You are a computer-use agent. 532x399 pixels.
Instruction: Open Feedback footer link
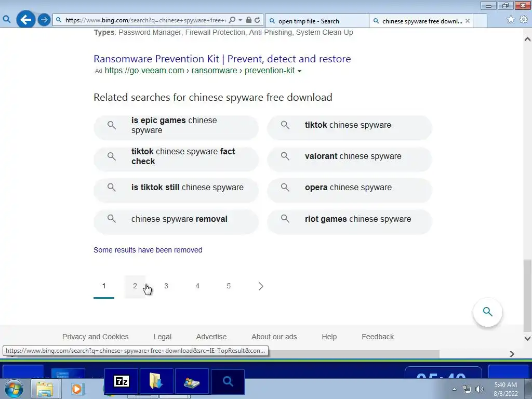click(378, 337)
